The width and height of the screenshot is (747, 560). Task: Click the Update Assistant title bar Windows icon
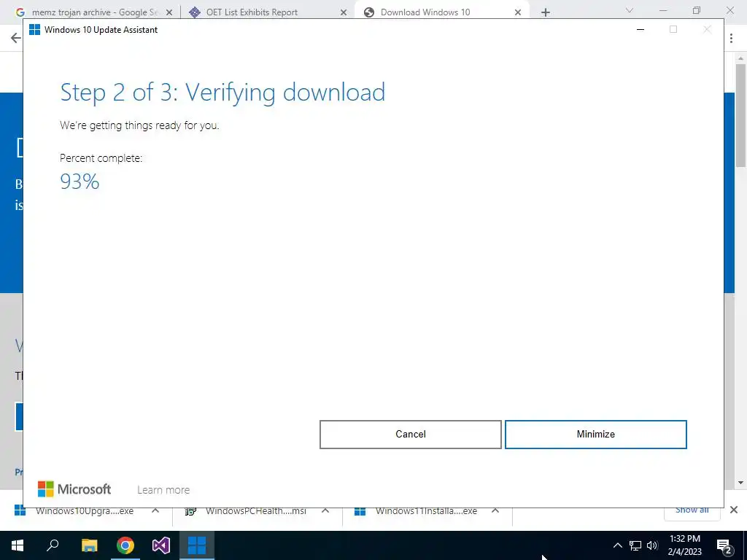34,29
